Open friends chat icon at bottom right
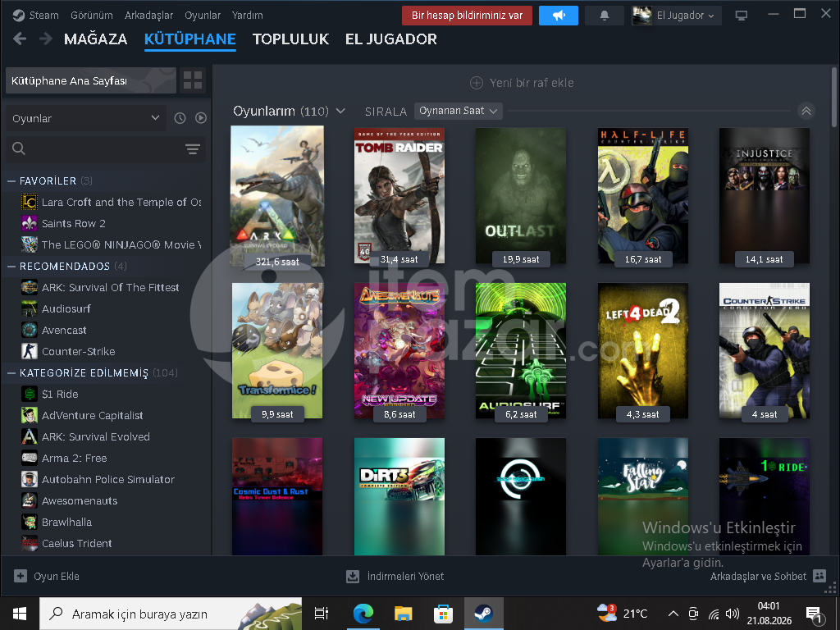Image resolution: width=840 pixels, height=630 pixels. [819, 576]
